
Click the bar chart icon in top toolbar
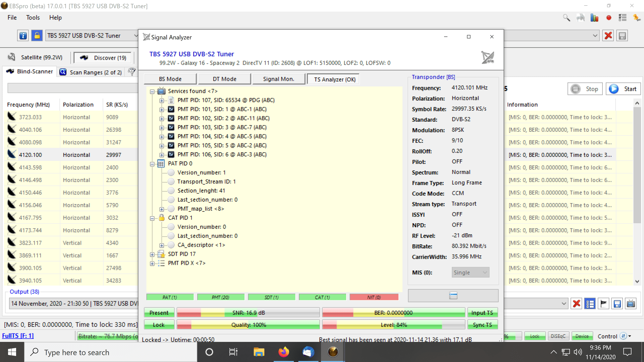tap(594, 18)
